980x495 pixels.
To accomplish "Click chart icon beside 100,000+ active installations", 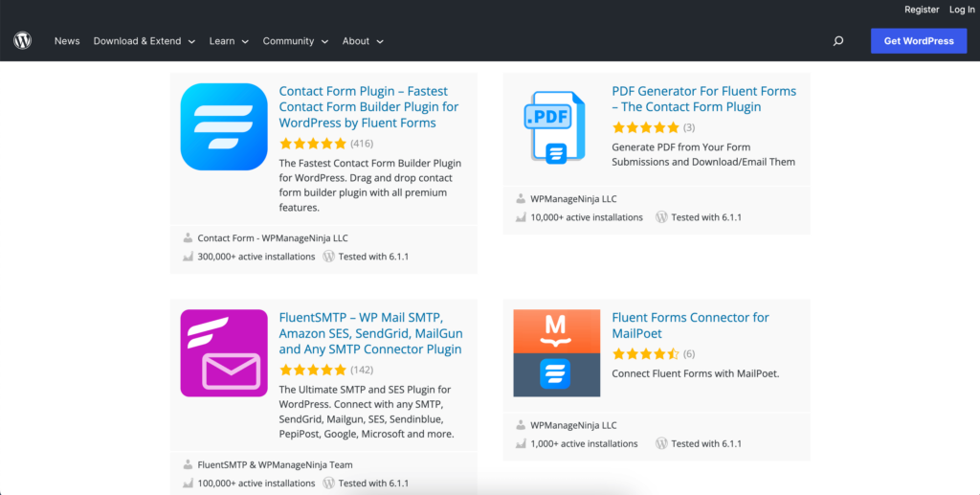I will point(188,484).
